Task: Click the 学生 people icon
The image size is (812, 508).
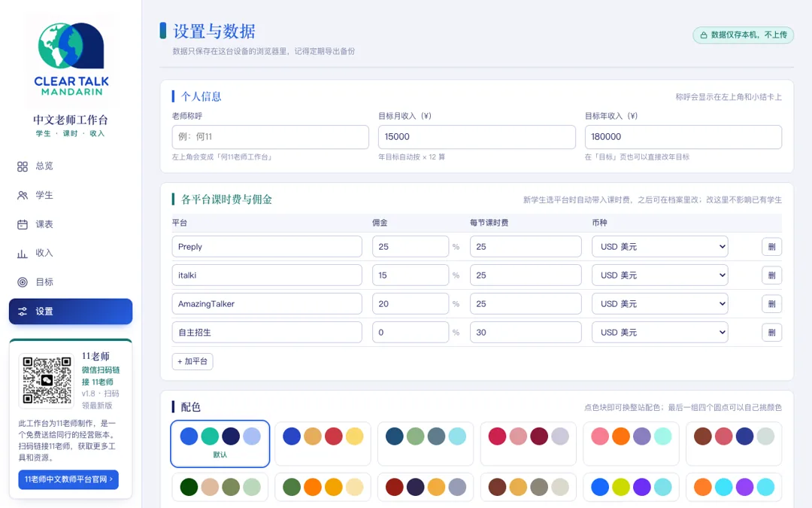Action: (23, 196)
